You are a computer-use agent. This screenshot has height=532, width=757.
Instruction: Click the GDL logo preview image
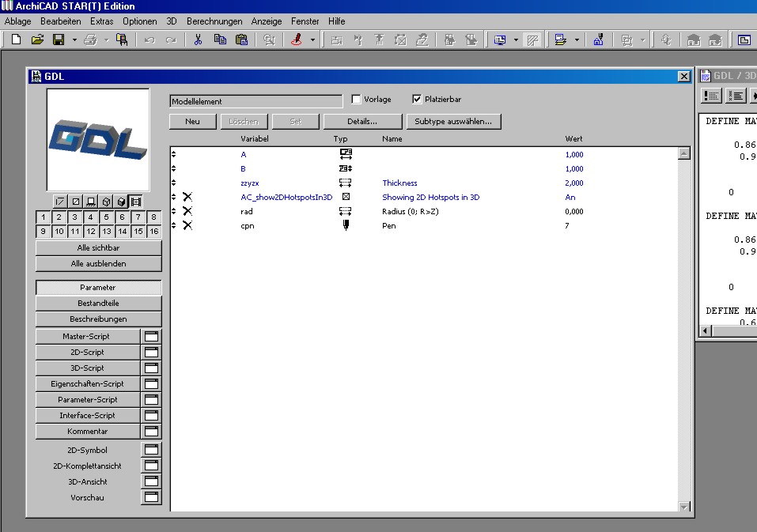point(98,140)
